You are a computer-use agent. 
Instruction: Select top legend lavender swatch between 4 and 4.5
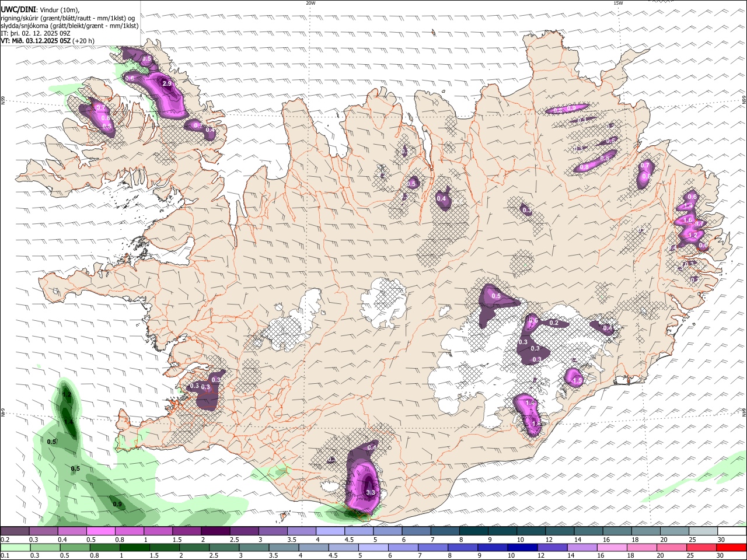coord(330,531)
